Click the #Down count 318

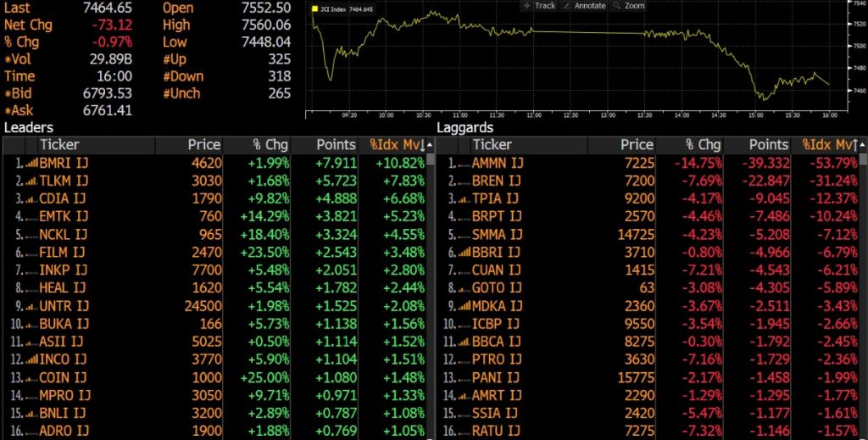point(280,76)
